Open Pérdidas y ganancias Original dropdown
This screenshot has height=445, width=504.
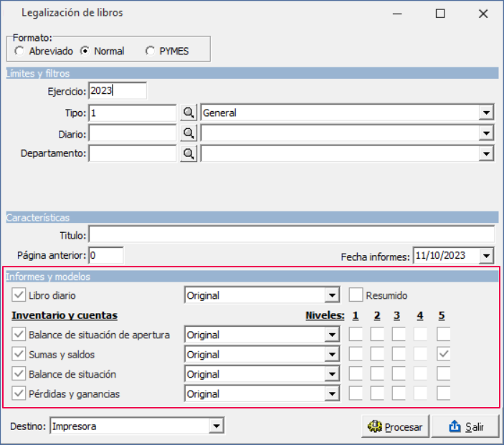(331, 393)
